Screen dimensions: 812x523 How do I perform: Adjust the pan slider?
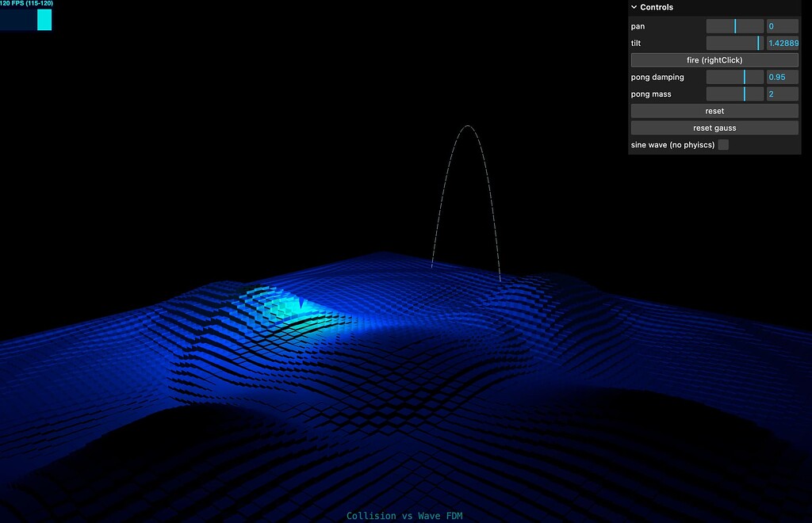click(735, 25)
